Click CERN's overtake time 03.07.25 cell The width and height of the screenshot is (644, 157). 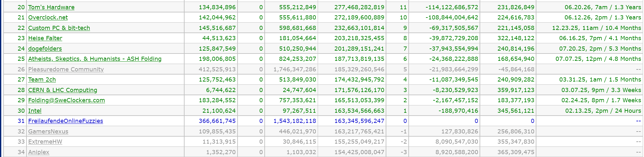(601, 90)
